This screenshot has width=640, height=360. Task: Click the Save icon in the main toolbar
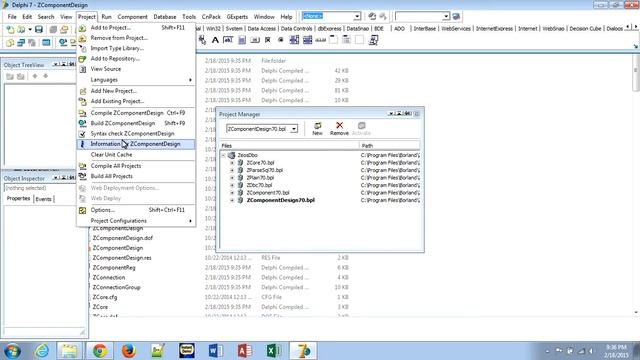(x=39, y=29)
